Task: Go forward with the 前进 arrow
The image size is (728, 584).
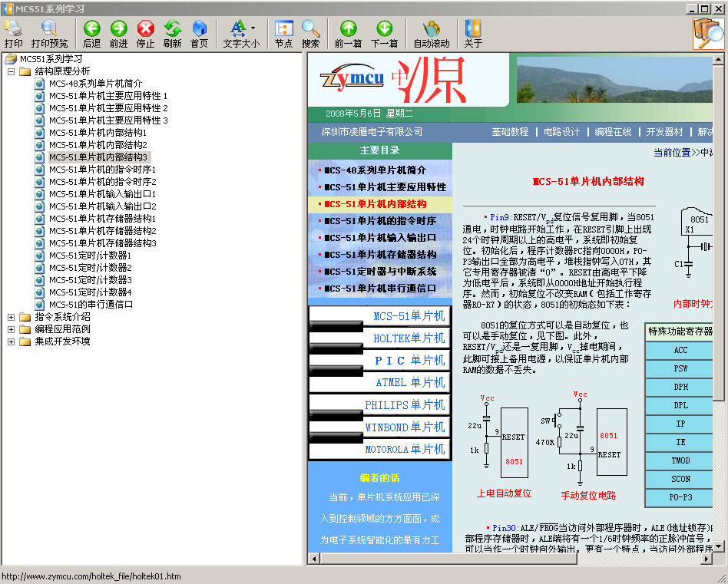Action: pos(119,34)
